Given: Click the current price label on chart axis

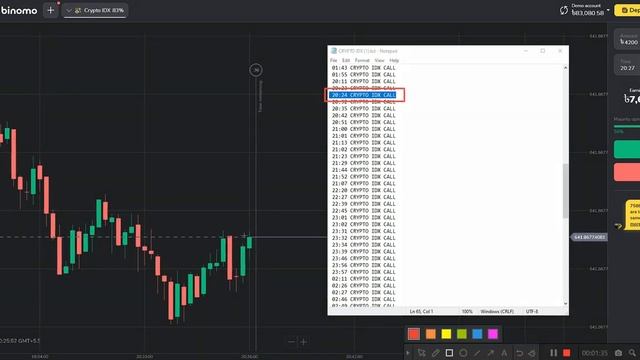Looking at the screenshot, I should tap(589, 237).
